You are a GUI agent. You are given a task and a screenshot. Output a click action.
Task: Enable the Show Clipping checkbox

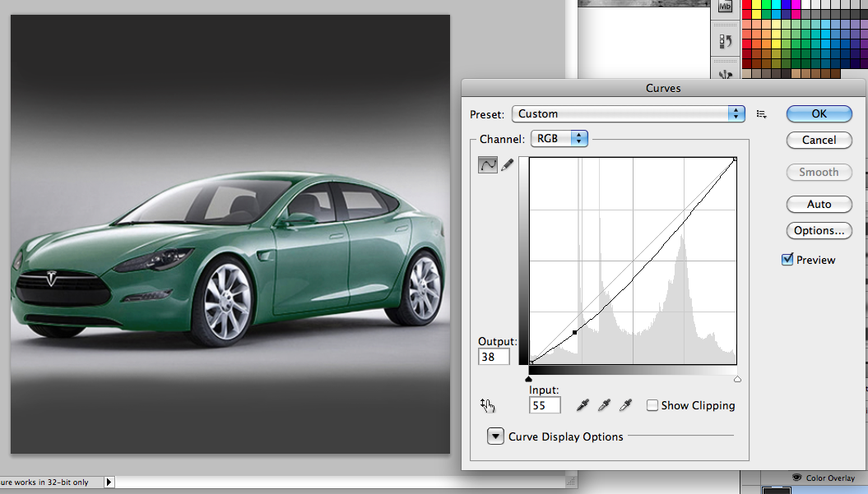click(x=652, y=405)
